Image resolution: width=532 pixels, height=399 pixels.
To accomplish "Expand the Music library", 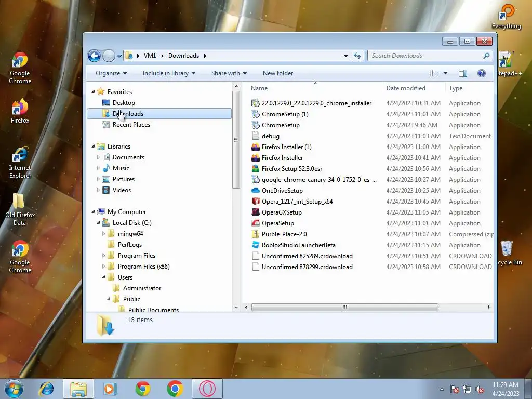I will point(98,168).
